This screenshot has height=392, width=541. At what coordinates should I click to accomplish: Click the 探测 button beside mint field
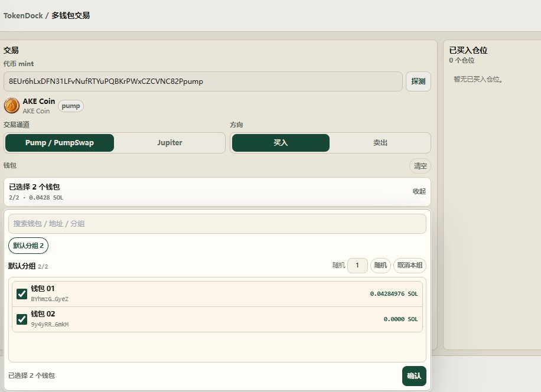418,81
